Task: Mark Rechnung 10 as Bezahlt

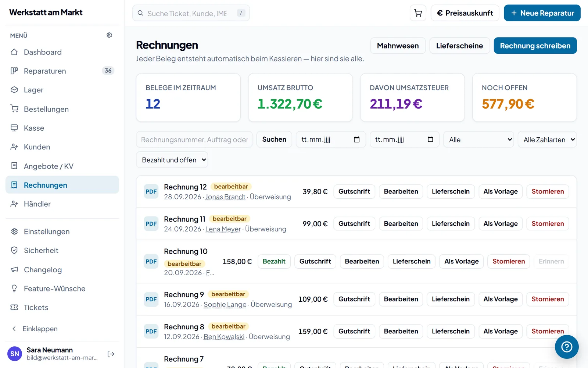Action: [x=274, y=261]
